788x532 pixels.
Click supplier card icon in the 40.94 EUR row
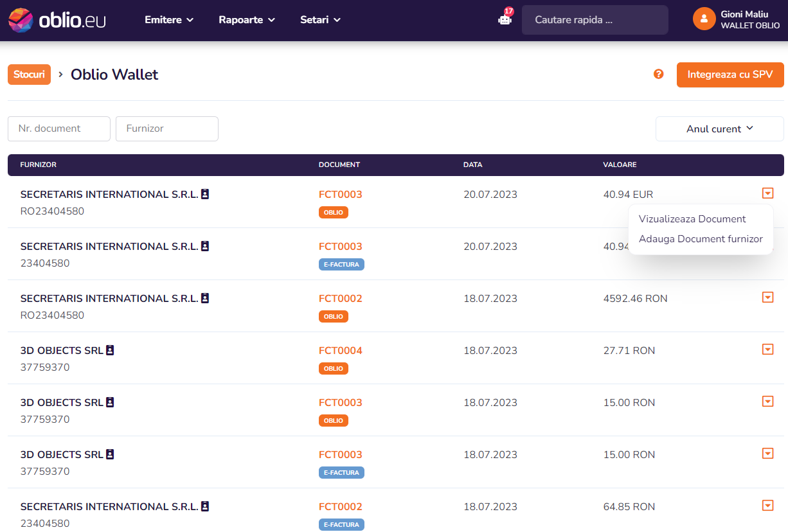pyautogui.click(x=205, y=194)
